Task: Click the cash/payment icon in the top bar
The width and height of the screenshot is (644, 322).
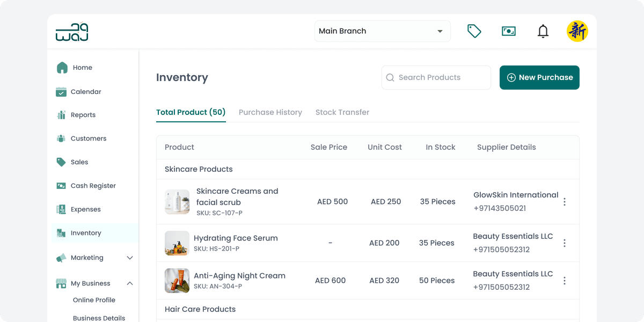Action: tap(509, 31)
